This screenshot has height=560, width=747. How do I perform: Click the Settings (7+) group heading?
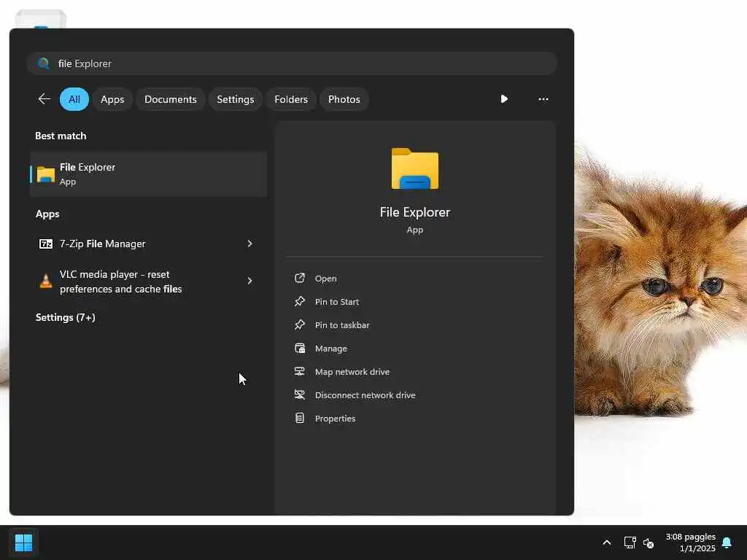point(65,317)
